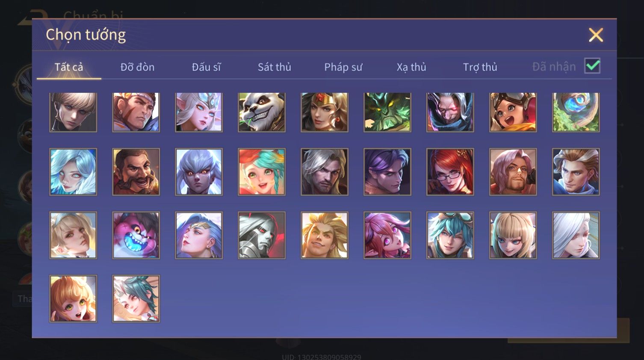The height and width of the screenshot is (360, 644).
Task: Select the orange-haired girl in last row
Action: pos(73,298)
